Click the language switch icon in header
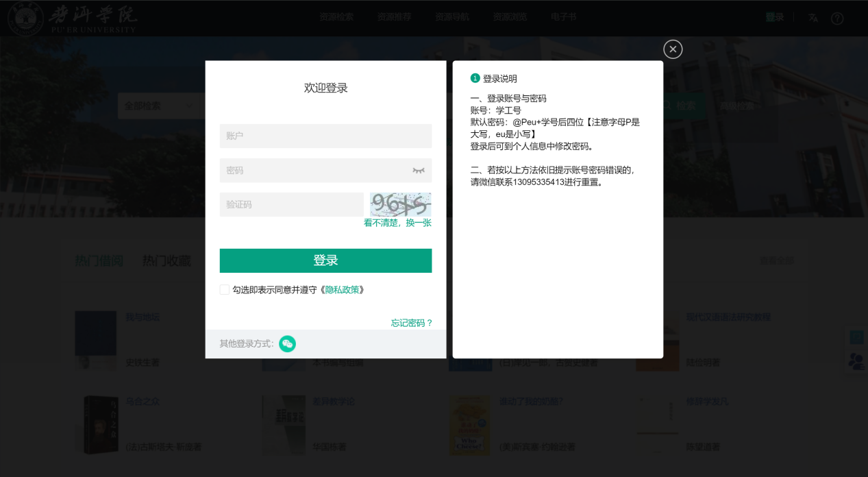 (x=813, y=18)
